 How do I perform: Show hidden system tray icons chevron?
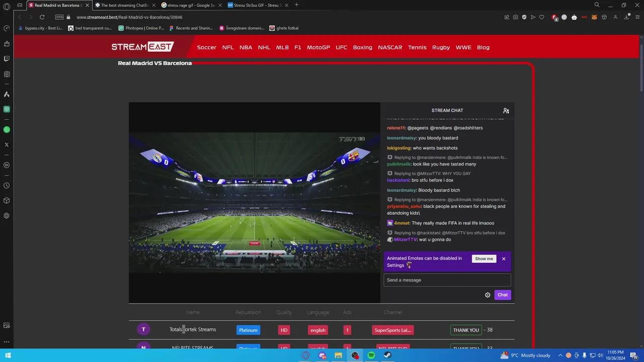(560, 355)
